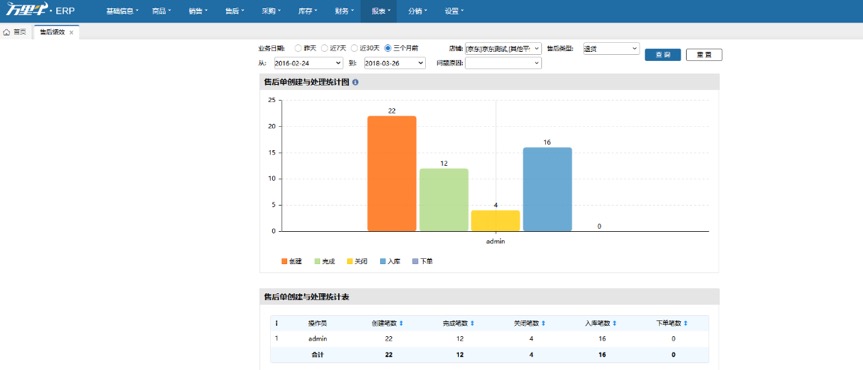863x370 pixels.
Task: Open the 从 start date dropdown
Action: 308,63
